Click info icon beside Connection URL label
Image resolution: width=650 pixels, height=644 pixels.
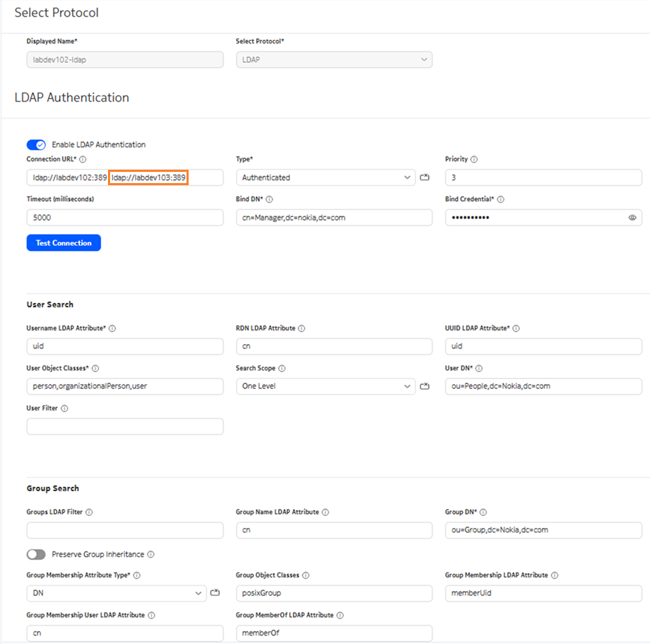point(83,159)
